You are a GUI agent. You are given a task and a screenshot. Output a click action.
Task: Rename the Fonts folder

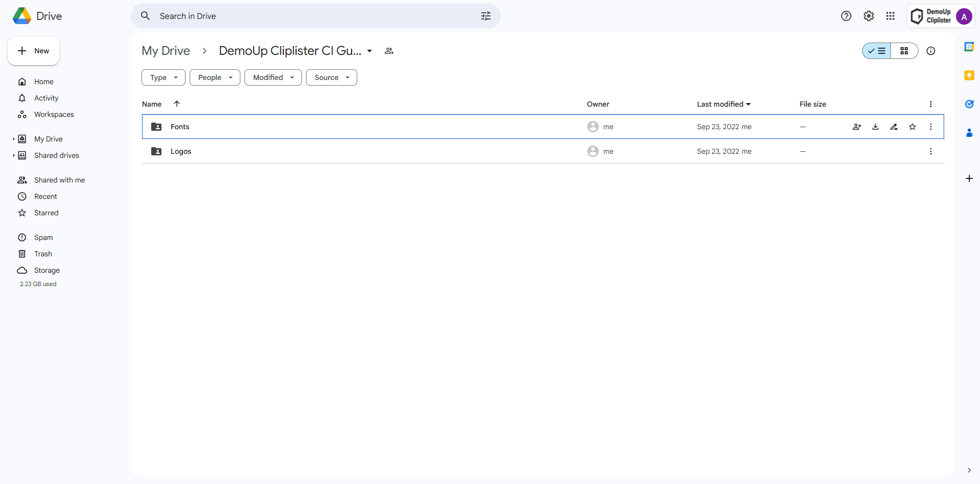click(x=894, y=127)
